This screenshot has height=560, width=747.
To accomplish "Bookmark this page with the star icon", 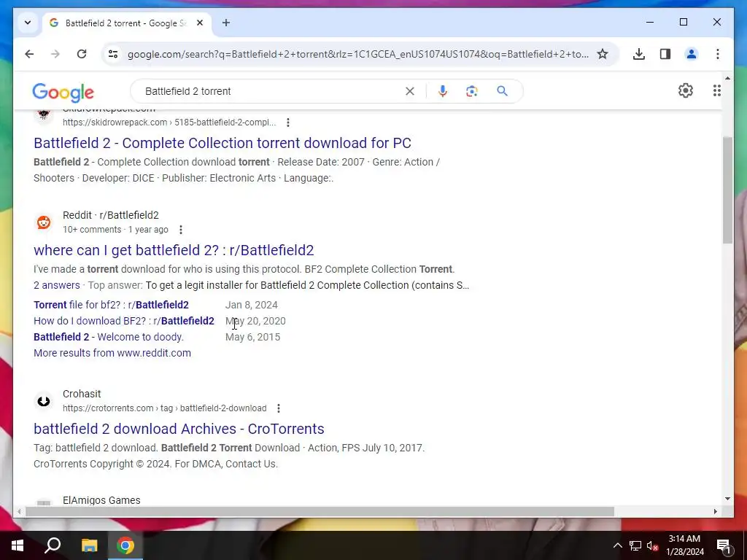I will (x=603, y=54).
